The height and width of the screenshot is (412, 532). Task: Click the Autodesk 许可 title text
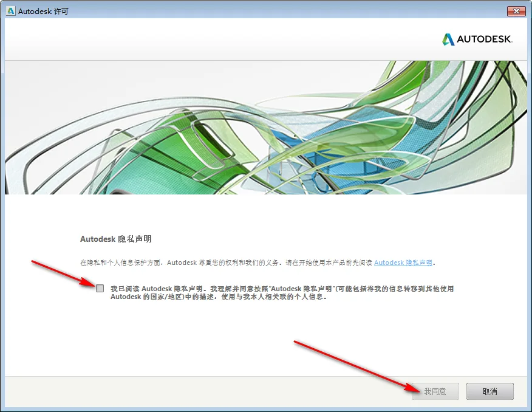pyautogui.click(x=43, y=11)
